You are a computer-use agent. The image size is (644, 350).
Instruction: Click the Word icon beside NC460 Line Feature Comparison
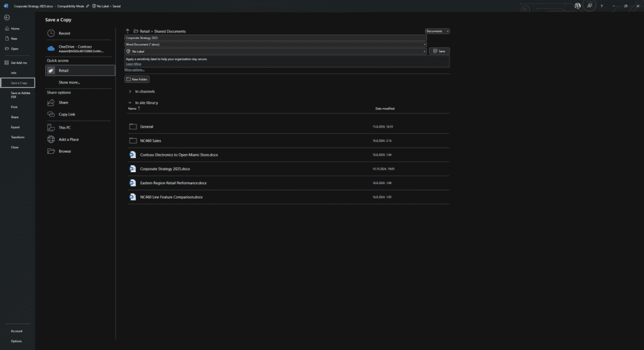pos(133,197)
